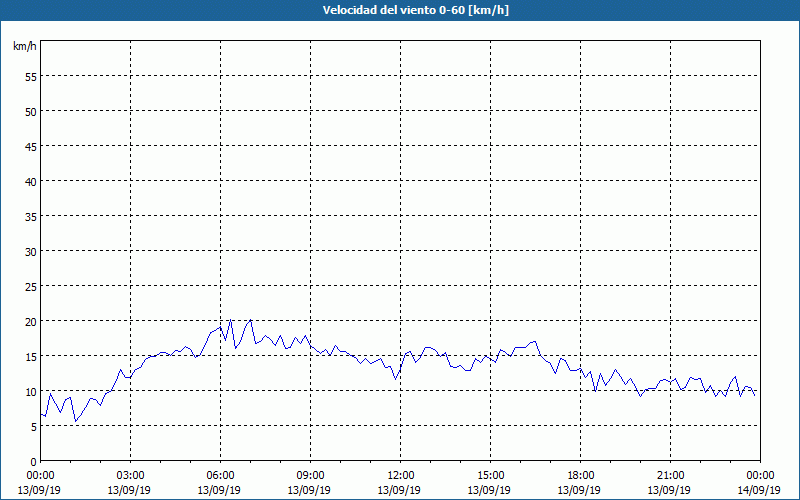Click the 09:00 time label
The image size is (800, 500).
310,476
